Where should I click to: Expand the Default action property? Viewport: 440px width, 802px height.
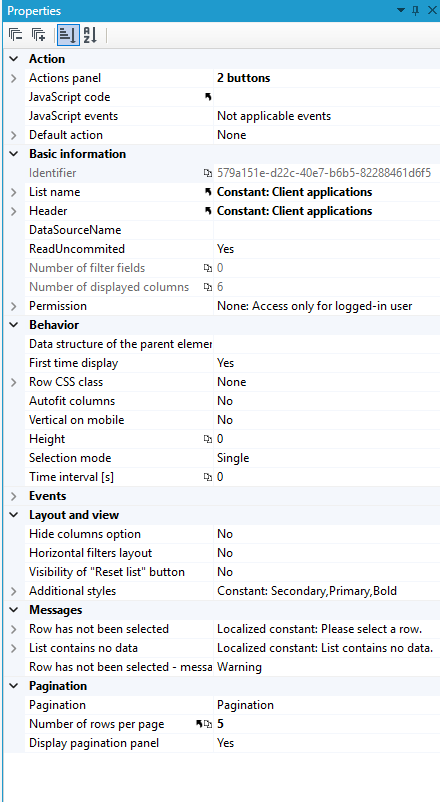click(x=14, y=135)
